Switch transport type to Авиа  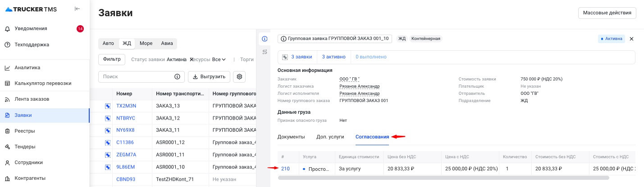point(167,44)
